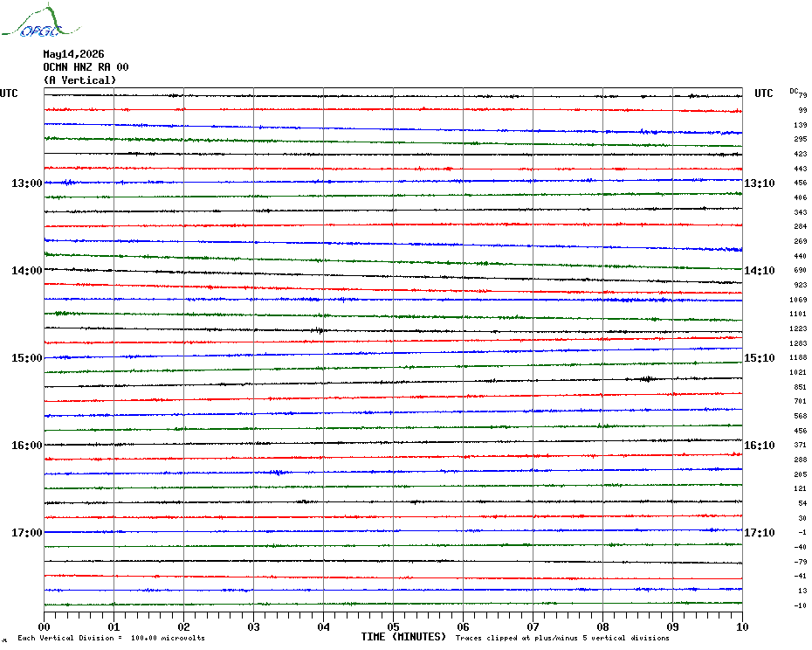Click the (A Vertical) channel label
Viewport: 812px width, 650px height.
click(79, 80)
